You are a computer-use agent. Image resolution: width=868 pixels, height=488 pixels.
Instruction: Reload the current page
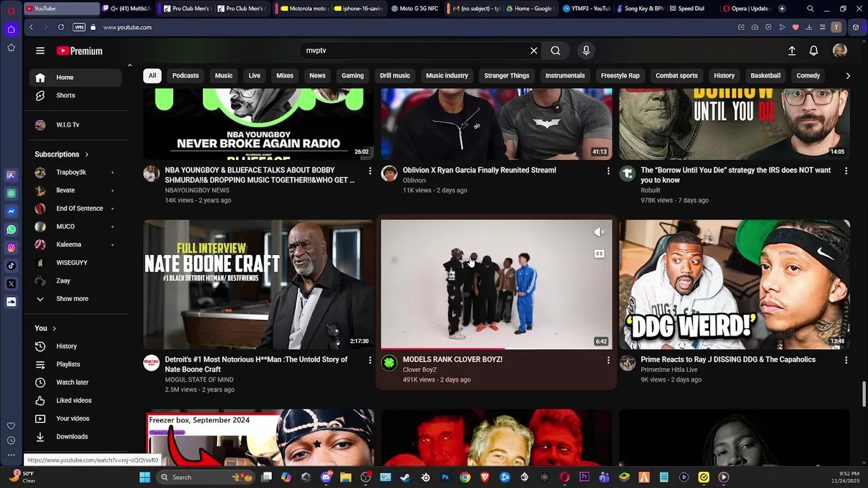pyautogui.click(x=61, y=27)
